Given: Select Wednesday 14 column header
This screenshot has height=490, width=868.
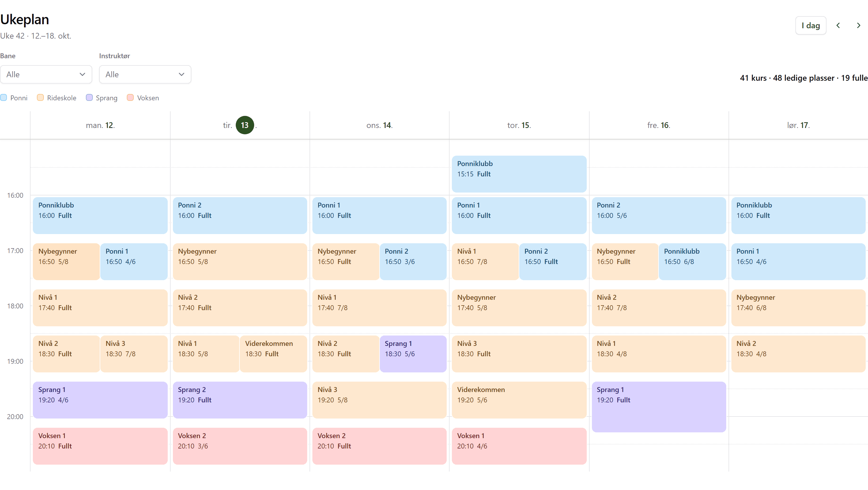Looking at the screenshot, I should (x=380, y=125).
